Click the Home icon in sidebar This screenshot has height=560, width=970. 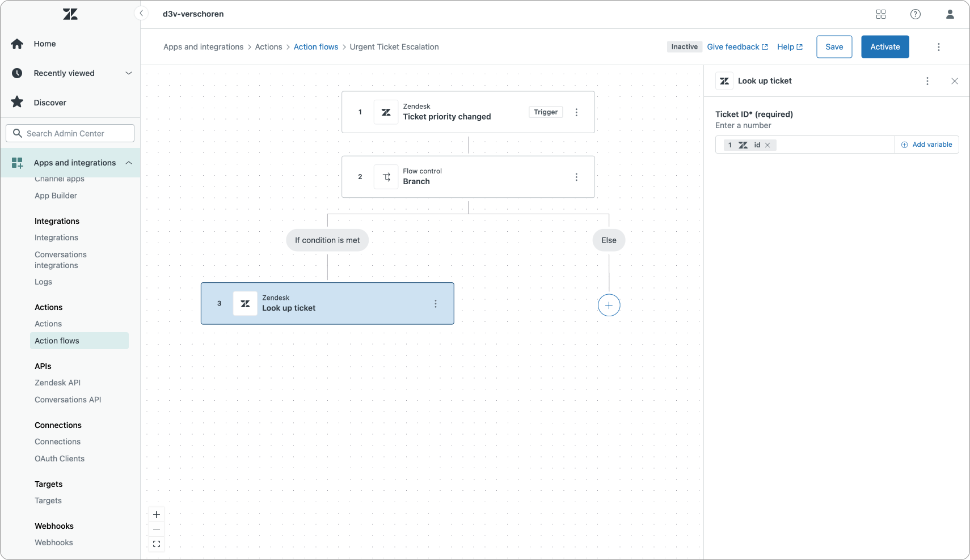(x=18, y=44)
